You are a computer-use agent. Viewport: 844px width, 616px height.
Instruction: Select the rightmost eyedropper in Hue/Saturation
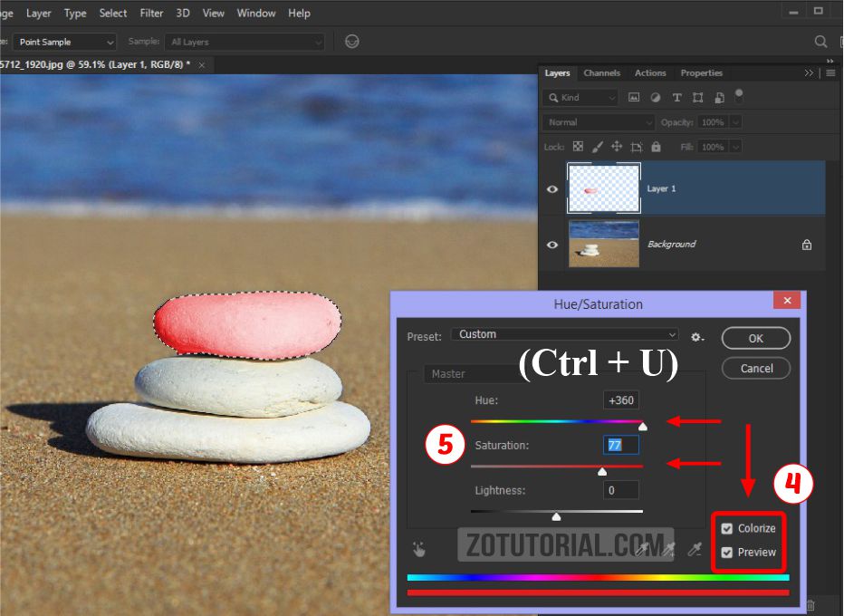click(695, 549)
